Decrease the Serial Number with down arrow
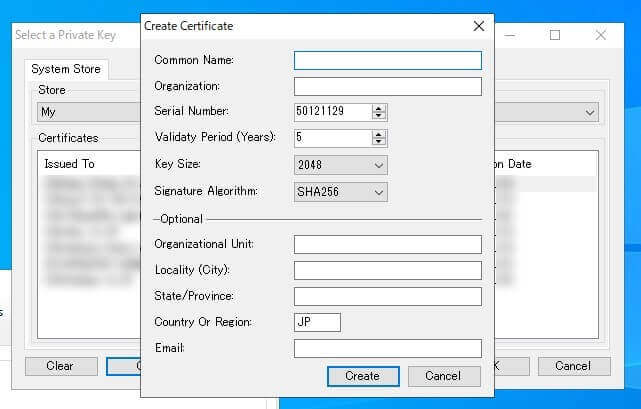This screenshot has width=641, height=409. click(x=379, y=116)
